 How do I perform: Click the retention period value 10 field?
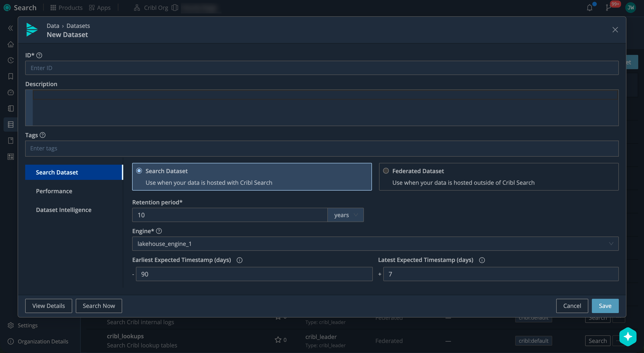230,215
